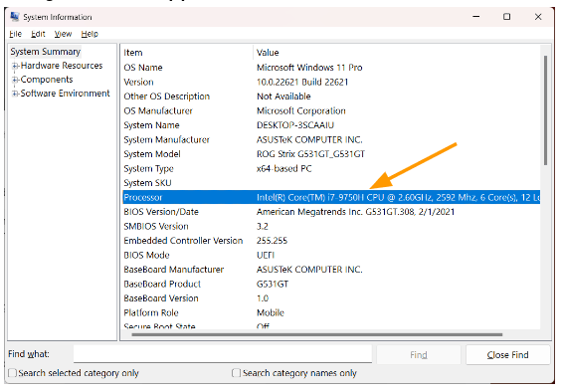The width and height of the screenshot is (562, 392).
Task: Select the System Model row
Action: click(331, 154)
